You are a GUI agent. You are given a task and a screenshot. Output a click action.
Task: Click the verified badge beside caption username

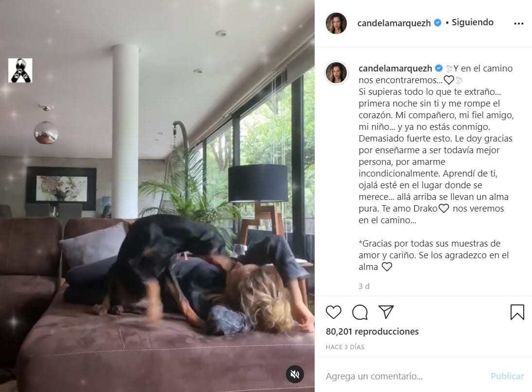[x=439, y=68]
